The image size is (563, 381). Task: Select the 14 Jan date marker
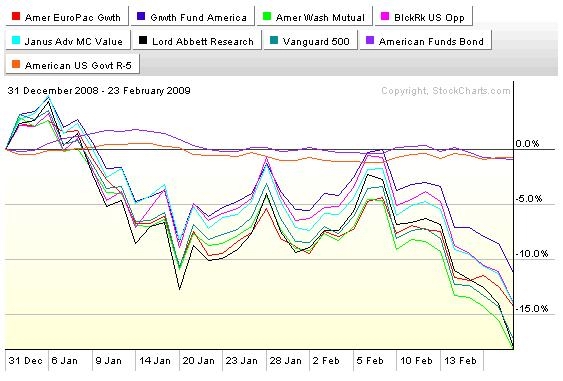(155, 360)
